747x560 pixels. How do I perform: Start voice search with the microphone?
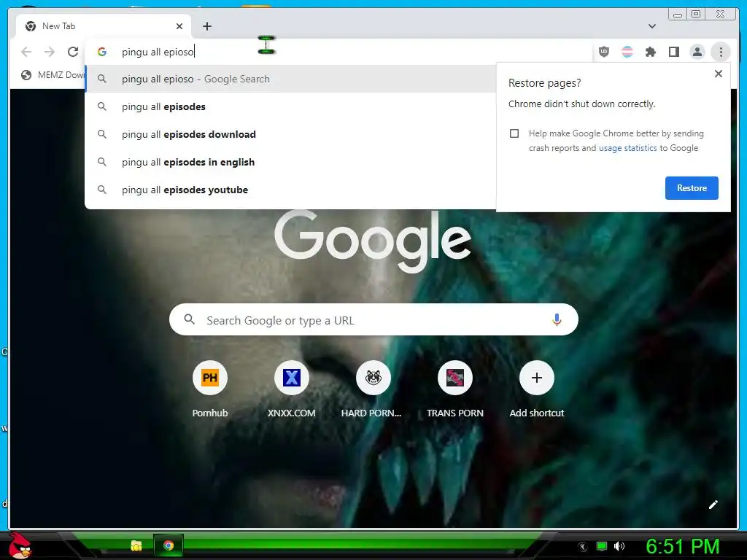[557, 320]
